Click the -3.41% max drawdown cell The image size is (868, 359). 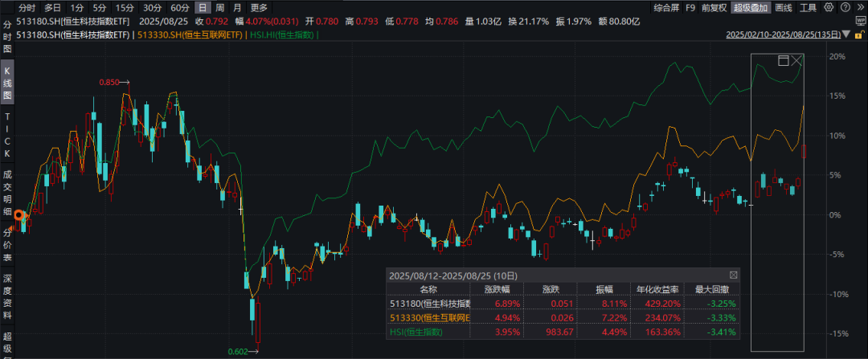(x=719, y=332)
